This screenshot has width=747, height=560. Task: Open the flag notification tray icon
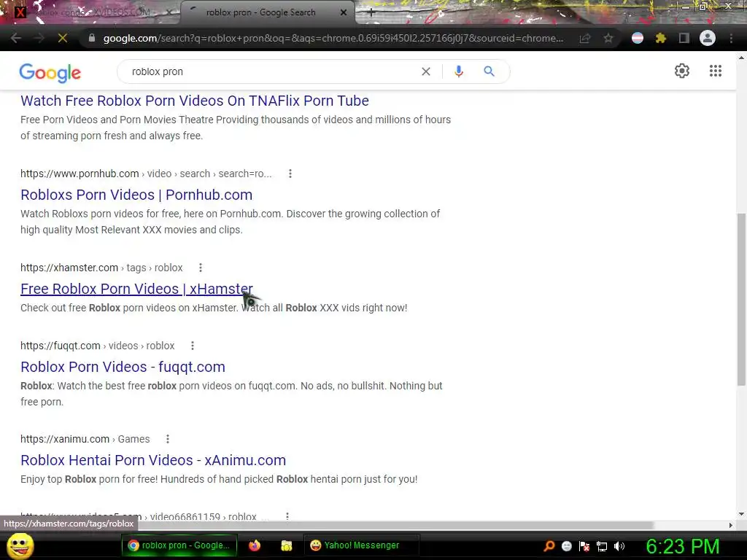tap(584, 546)
